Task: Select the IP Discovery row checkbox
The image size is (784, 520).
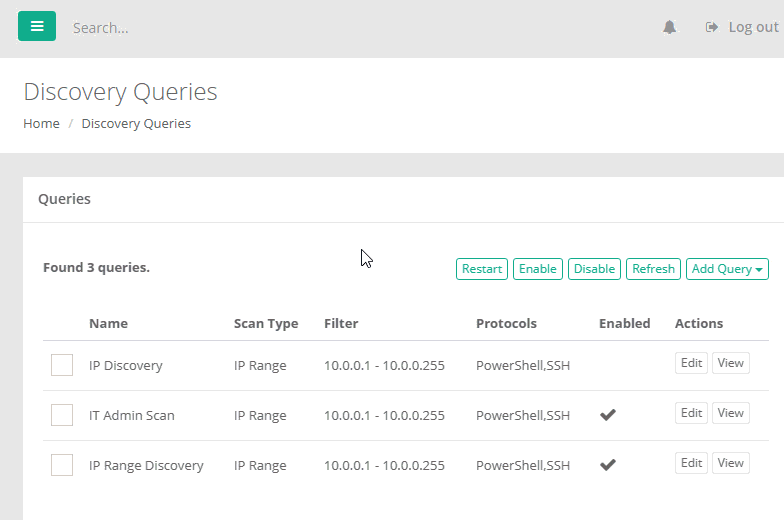Action: 62,365
